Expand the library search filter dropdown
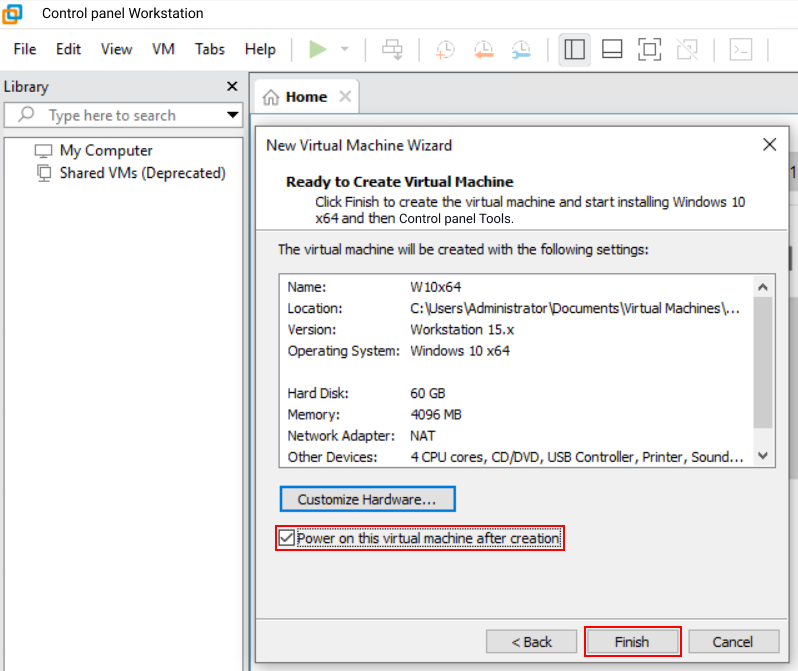This screenshot has height=671, width=798. (x=232, y=115)
